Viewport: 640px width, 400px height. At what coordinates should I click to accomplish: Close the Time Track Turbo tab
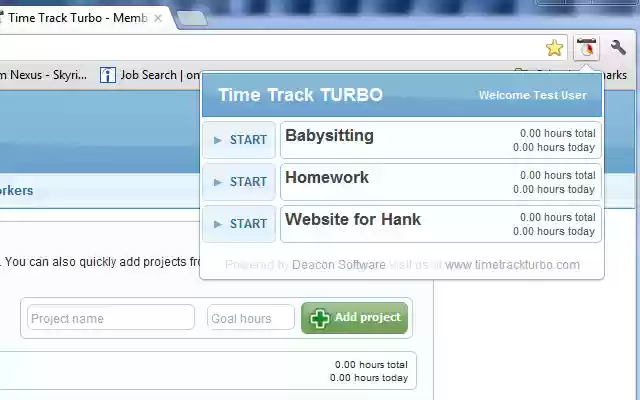(158, 18)
